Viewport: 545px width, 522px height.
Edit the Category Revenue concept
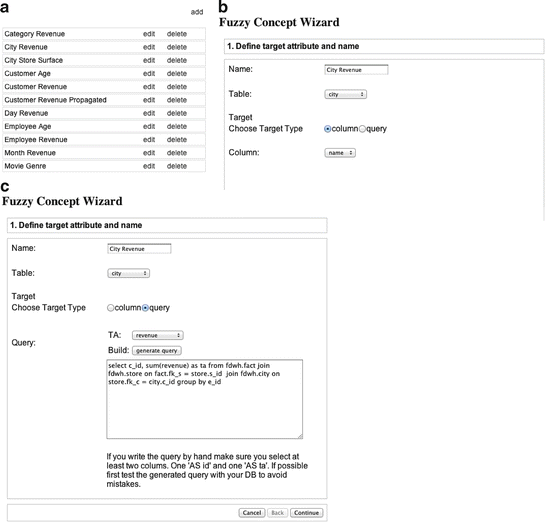pos(149,34)
